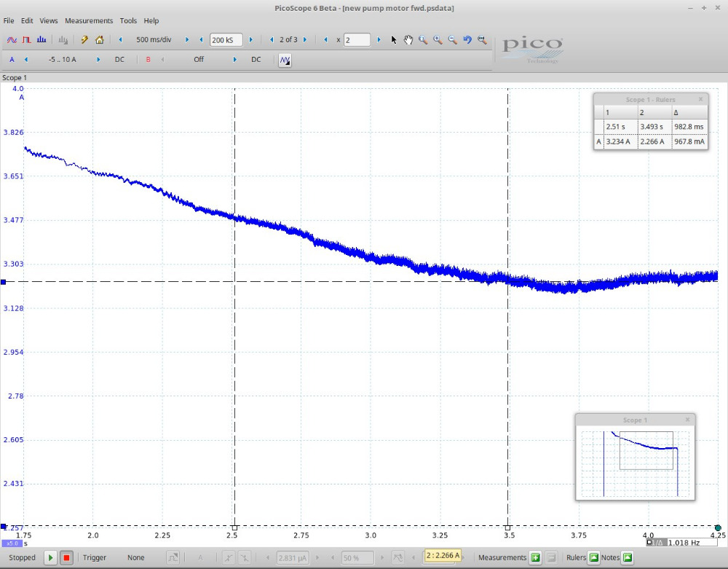Open the Trigger mode None dropdown

[135, 558]
